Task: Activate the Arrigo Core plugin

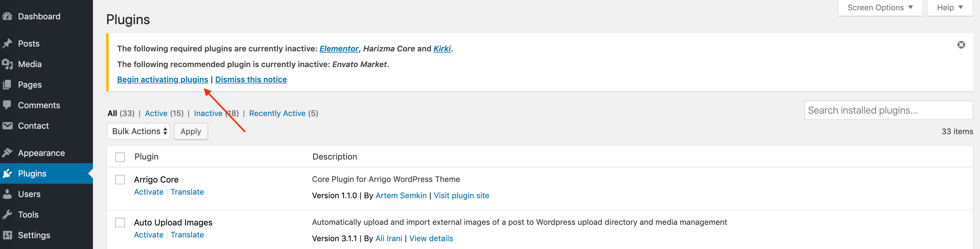Action: point(149,192)
